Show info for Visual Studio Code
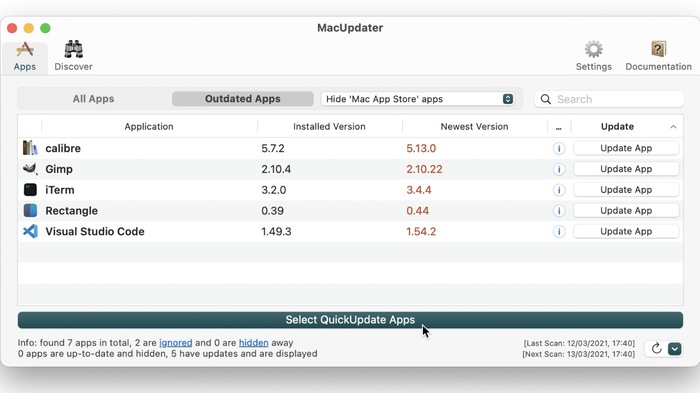This screenshot has height=393, width=700. pos(559,231)
